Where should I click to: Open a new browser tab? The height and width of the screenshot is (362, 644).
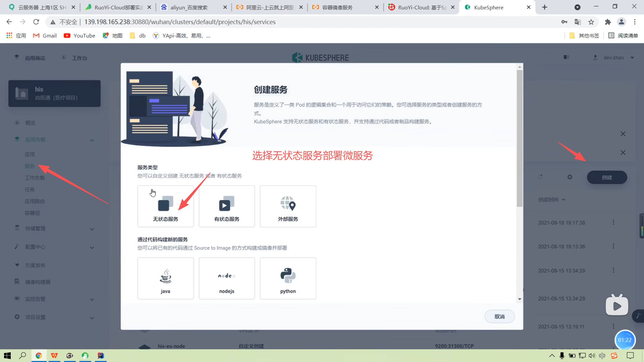click(545, 7)
